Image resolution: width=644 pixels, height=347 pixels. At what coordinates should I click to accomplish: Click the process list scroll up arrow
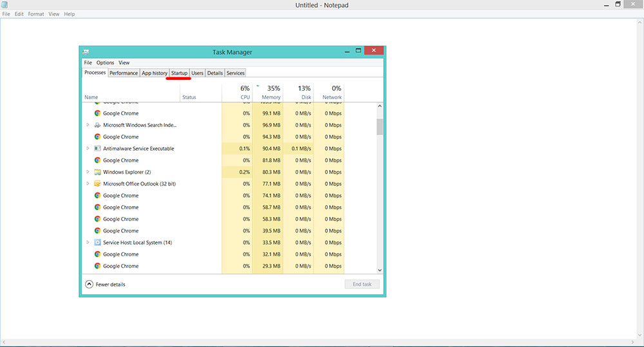point(379,106)
